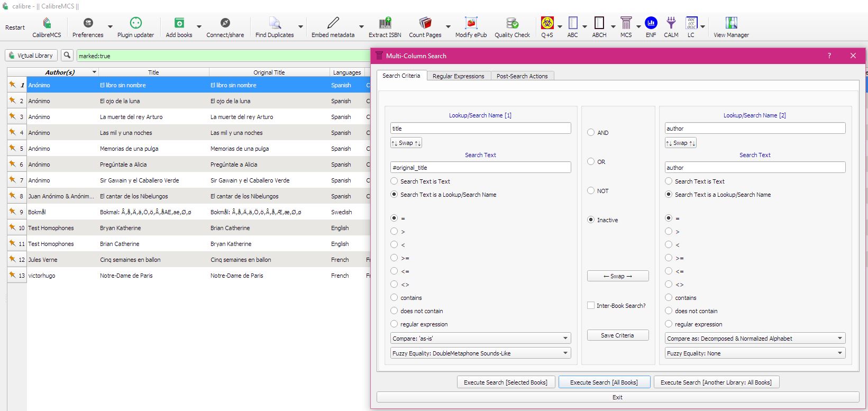Open the Count Pages tool
Screen dimensions: 868x411
(x=425, y=24)
